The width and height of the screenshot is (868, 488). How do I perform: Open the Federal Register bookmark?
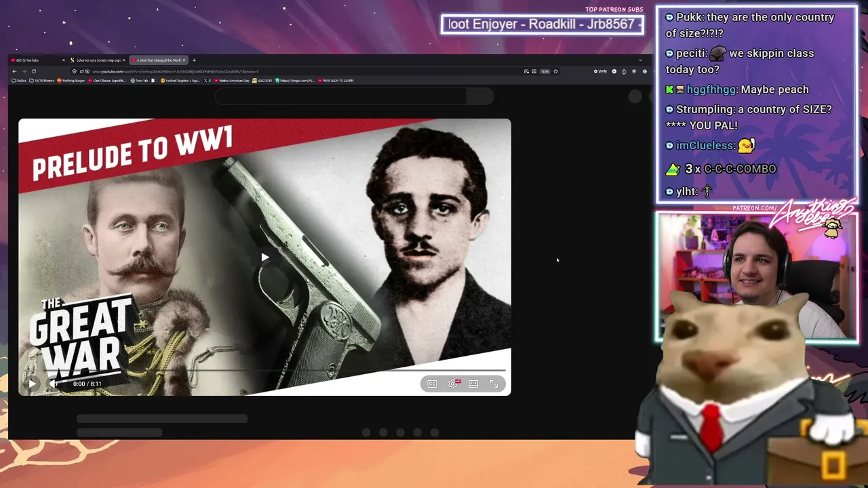point(180,81)
